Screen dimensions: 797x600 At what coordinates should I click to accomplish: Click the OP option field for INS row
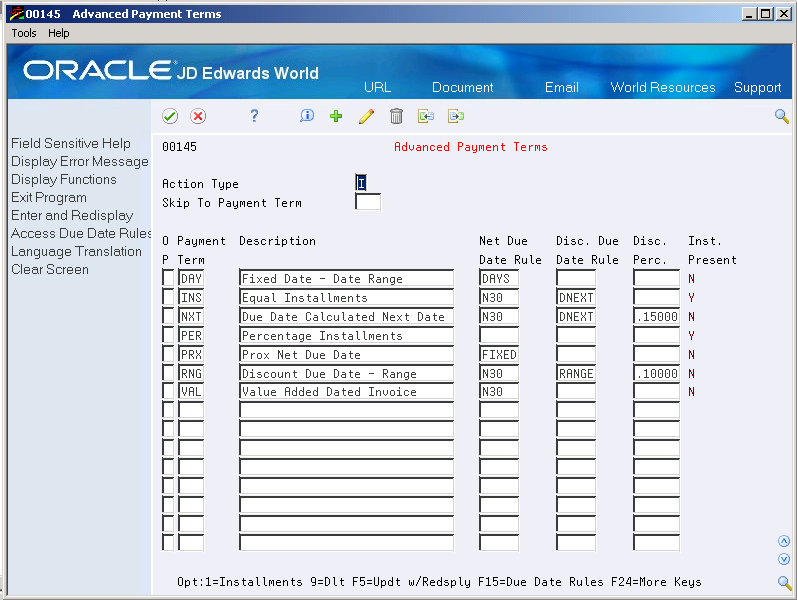[168, 297]
